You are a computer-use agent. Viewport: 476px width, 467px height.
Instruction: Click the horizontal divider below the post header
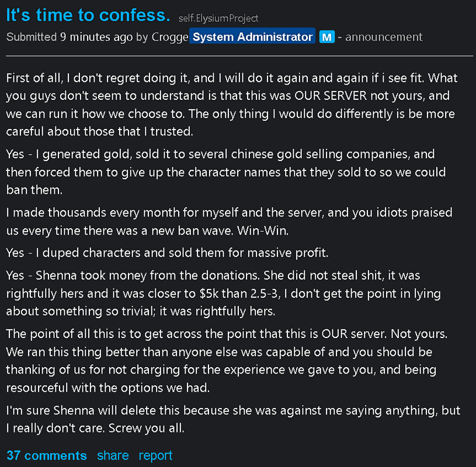pyautogui.click(x=239, y=56)
